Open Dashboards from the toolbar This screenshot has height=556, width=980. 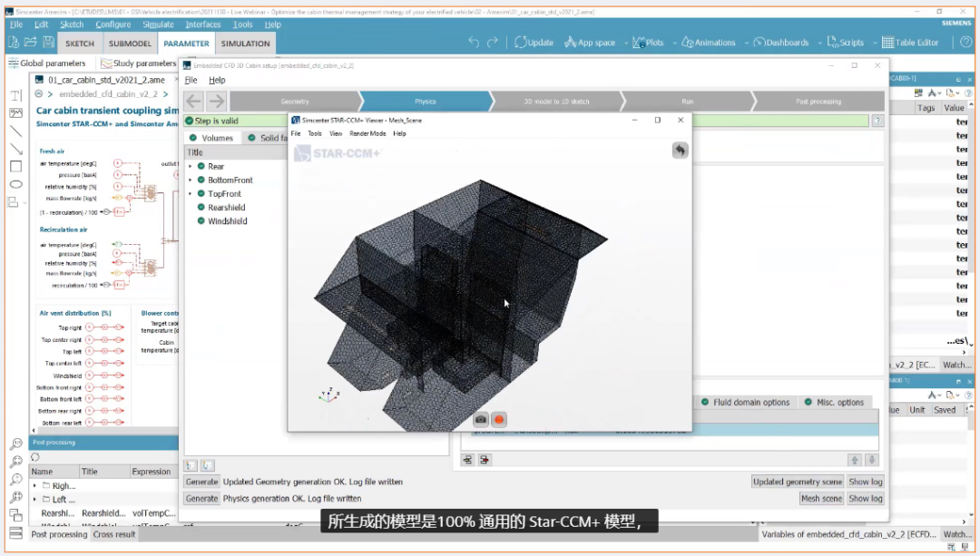tap(781, 43)
